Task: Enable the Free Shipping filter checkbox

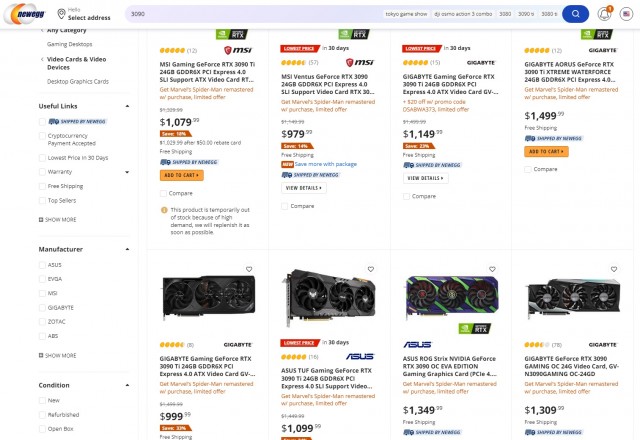Action: (42, 187)
